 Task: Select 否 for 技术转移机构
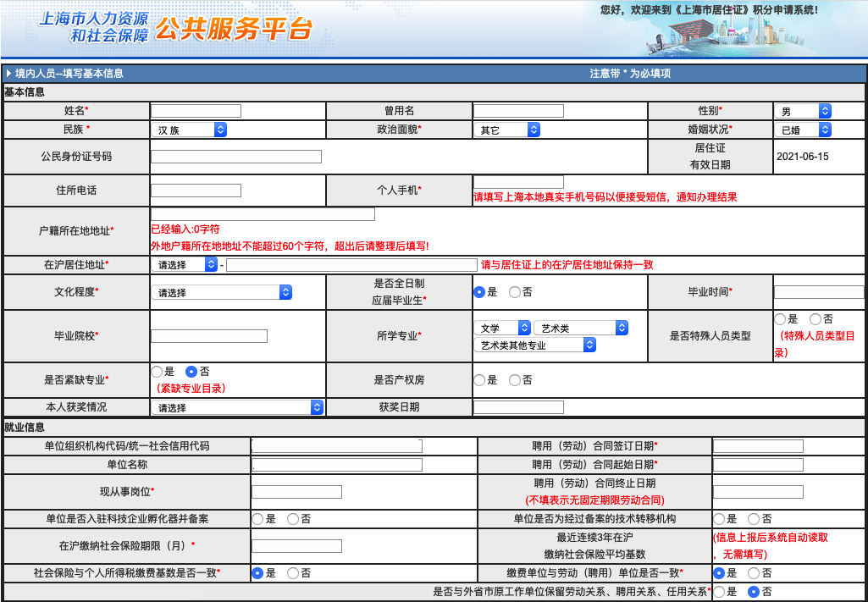pyautogui.click(x=754, y=519)
